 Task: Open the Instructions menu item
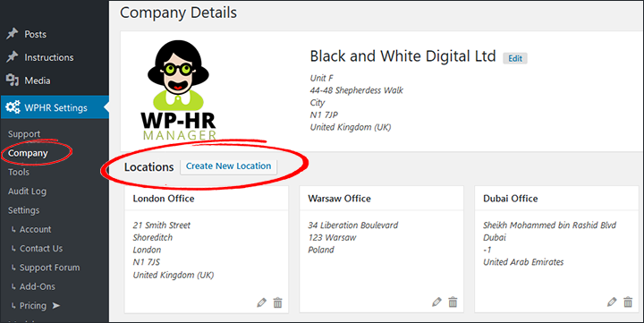[x=49, y=57]
